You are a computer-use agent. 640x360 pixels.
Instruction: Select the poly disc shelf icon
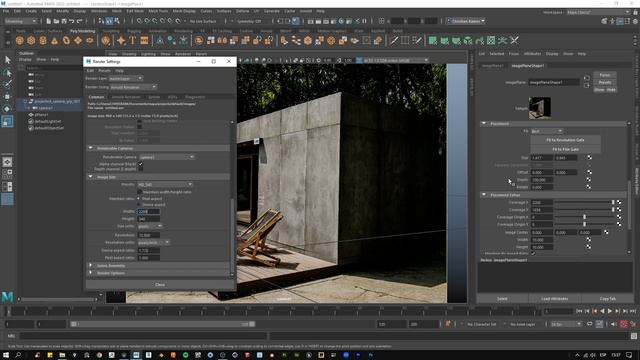point(89,40)
